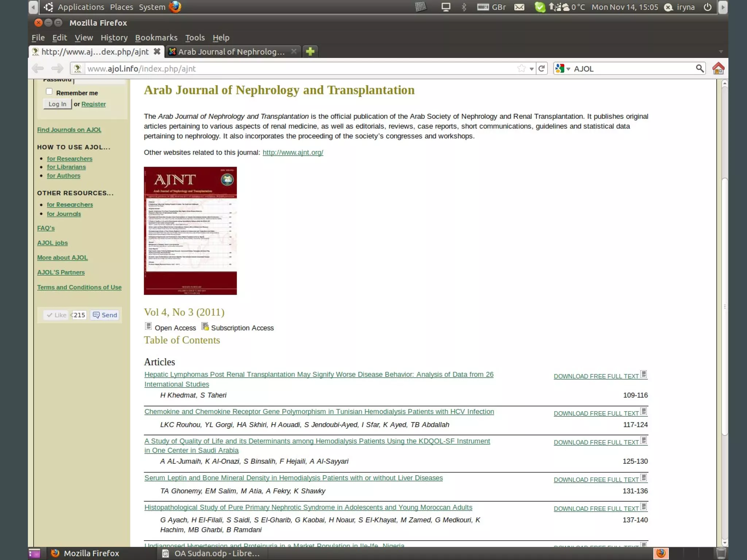Click the power button icon in panel
The width and height of the screenshot is (747, 560).
707,7
